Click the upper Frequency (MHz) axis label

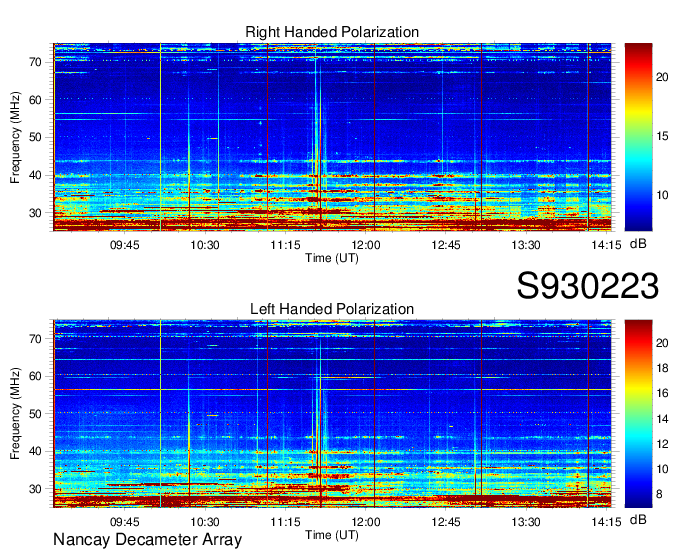15,137
